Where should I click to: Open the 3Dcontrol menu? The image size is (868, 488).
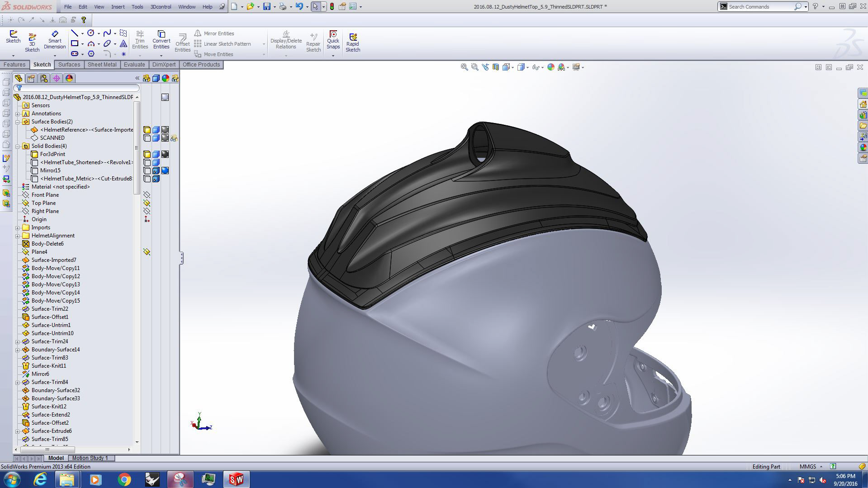pyautogui.click(x=161, y=7)
